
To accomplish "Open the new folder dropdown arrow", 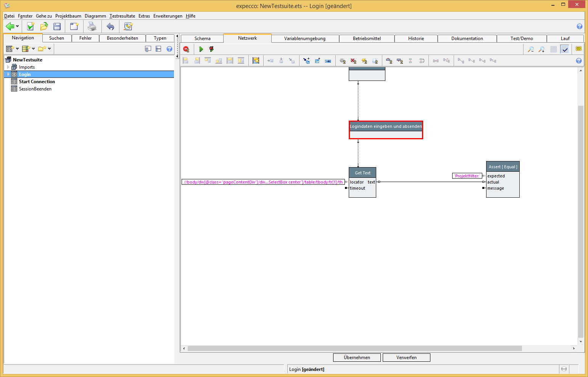I will pos(50,49).
